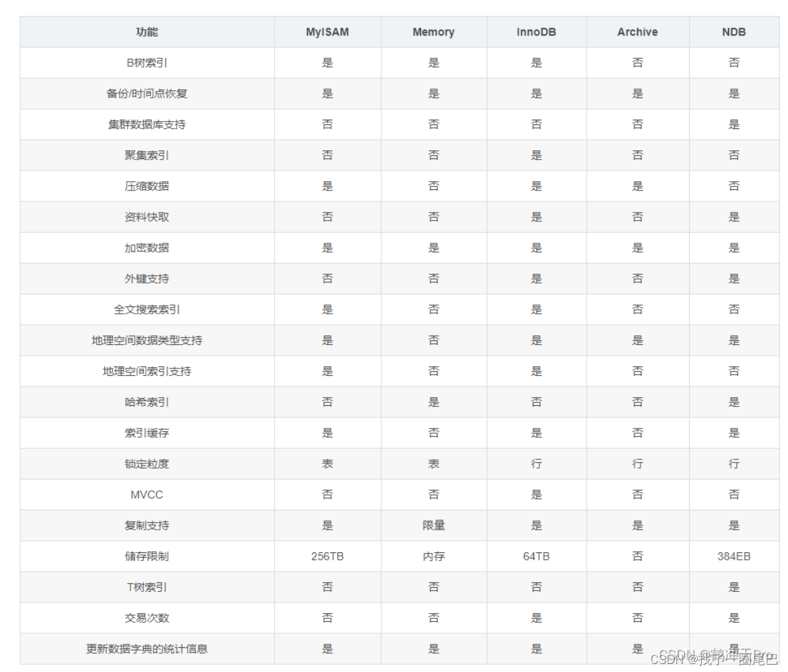This screenshot has height=672, width=788.
Task: Click 是 under NDB in 资料快取 row
Action: 734,217
